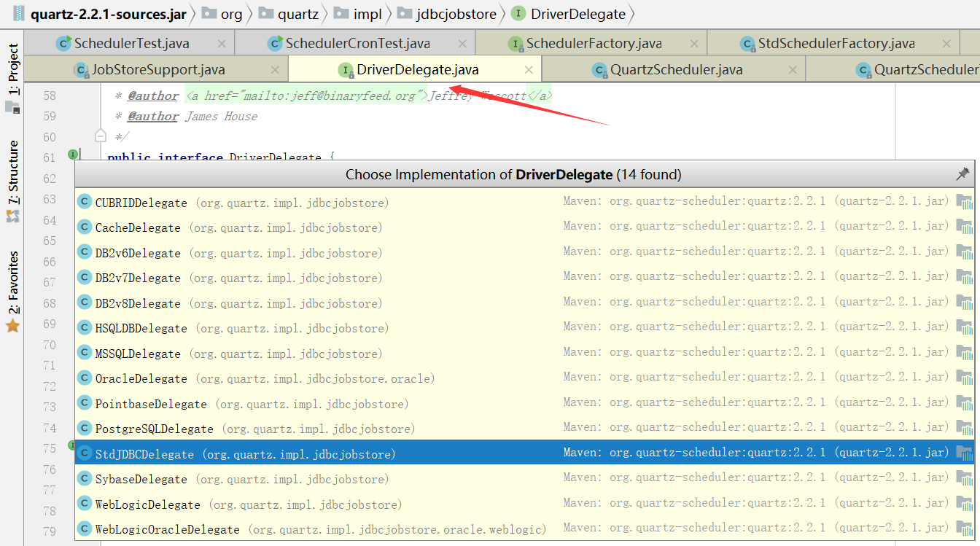Select PostgreSQLDelegate implementation
This screenshot has height=546, width=980.
point(524,429)
